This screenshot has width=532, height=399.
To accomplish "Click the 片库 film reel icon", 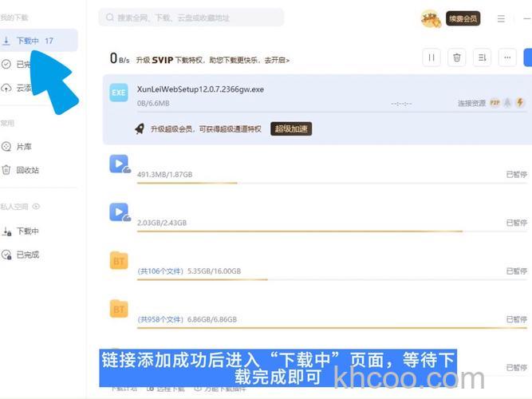I will coord(6,147).
